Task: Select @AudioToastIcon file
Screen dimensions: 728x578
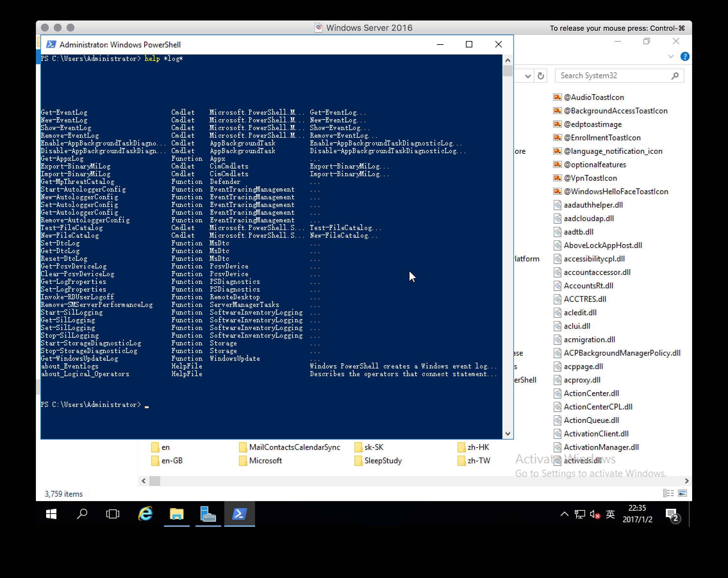Action: click(x=589, y=97)
